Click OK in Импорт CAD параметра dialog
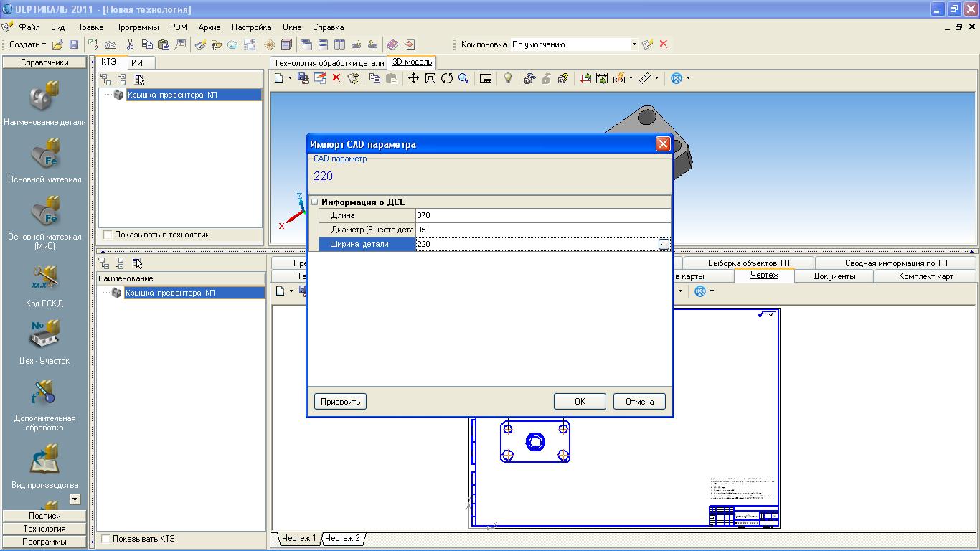The width and height of the screenshot is (980, 551). tap(580, 402)
